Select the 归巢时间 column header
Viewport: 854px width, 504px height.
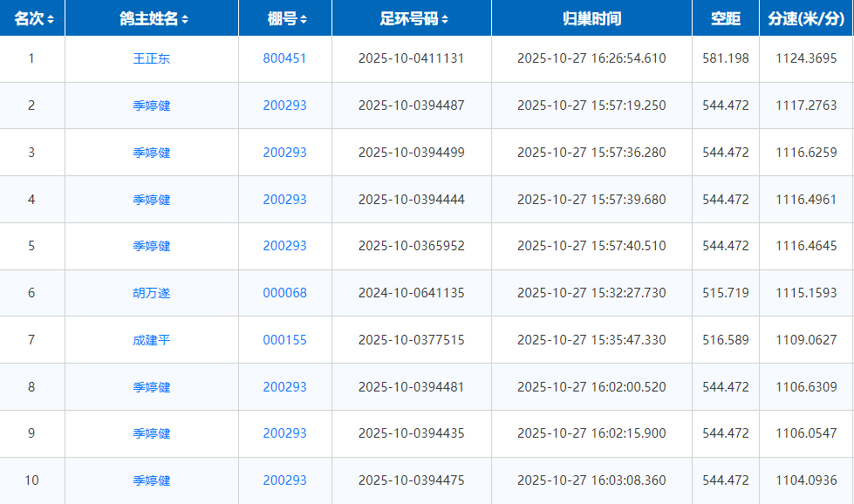591,18
